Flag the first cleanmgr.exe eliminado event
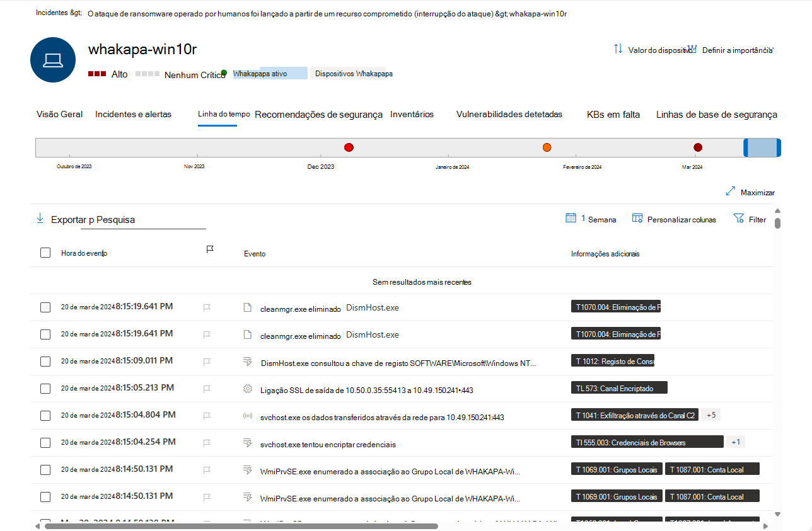Screen dimensions: 812x531 coord(206,307)
